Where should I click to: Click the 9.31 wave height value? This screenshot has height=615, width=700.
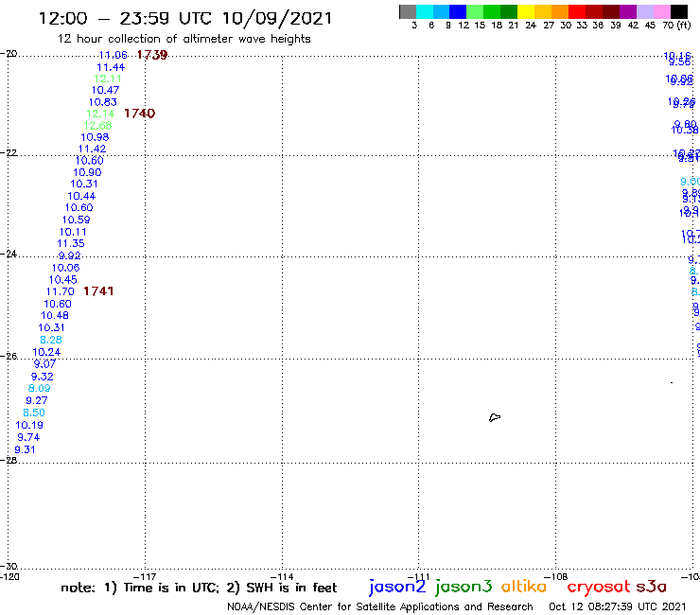point(25,450)
